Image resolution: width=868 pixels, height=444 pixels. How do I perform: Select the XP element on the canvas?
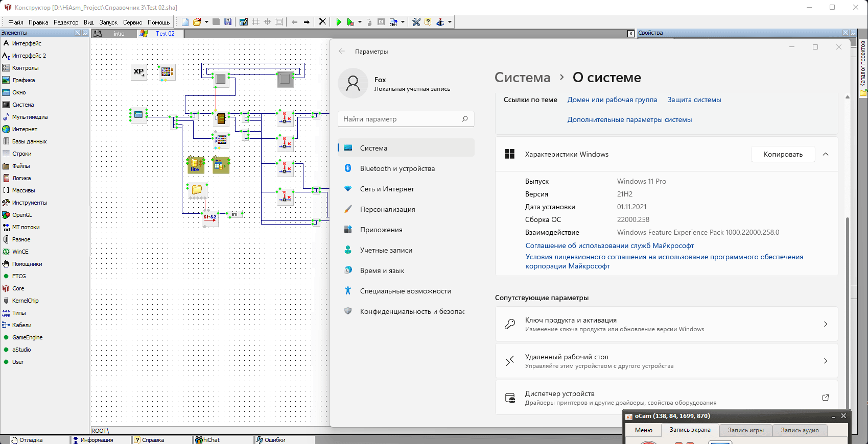[138, 72]
